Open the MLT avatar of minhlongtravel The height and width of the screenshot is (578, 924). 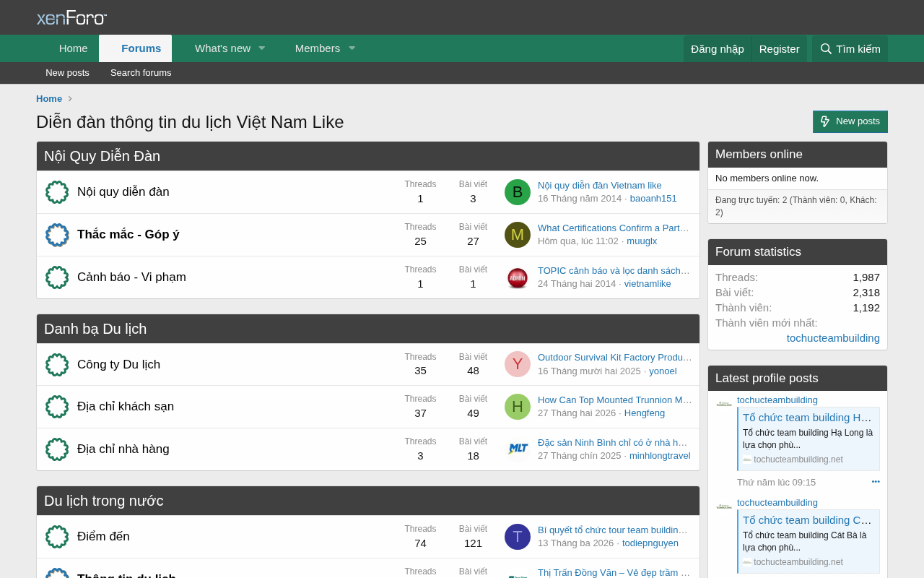click(518, 449)
